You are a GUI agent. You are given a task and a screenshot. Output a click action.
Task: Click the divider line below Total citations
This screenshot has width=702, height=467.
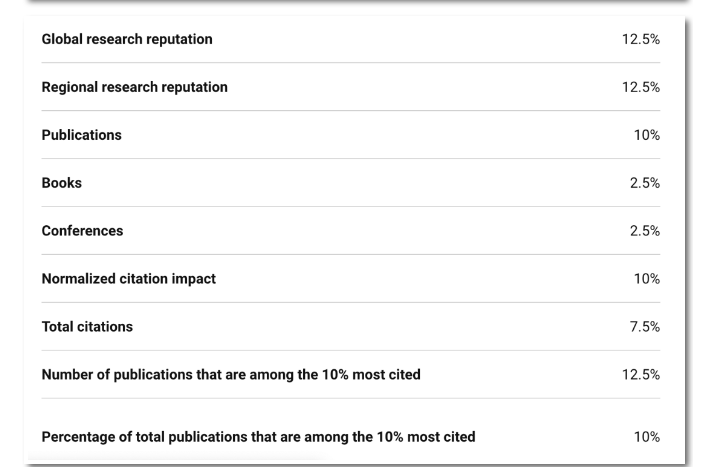(x=350, y=351)
